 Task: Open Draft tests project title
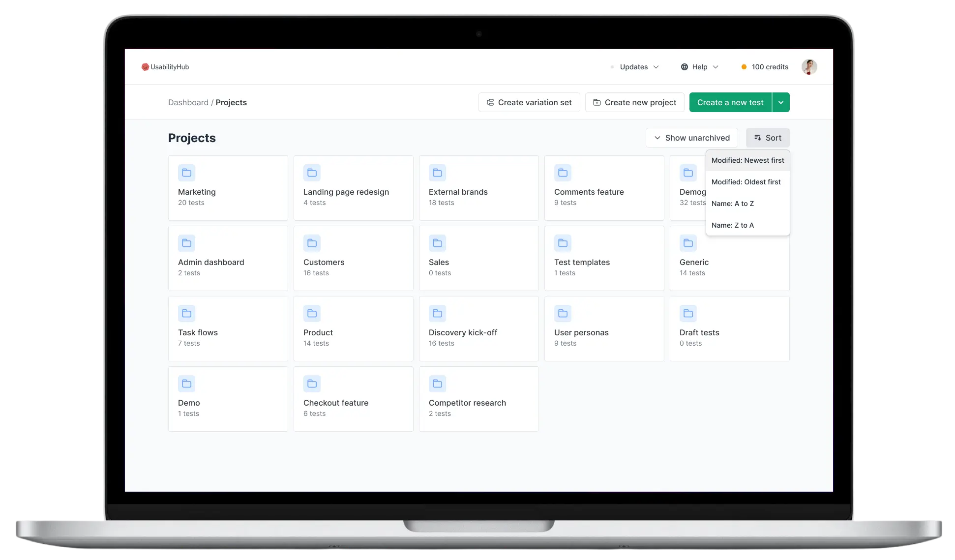(699, 332)
